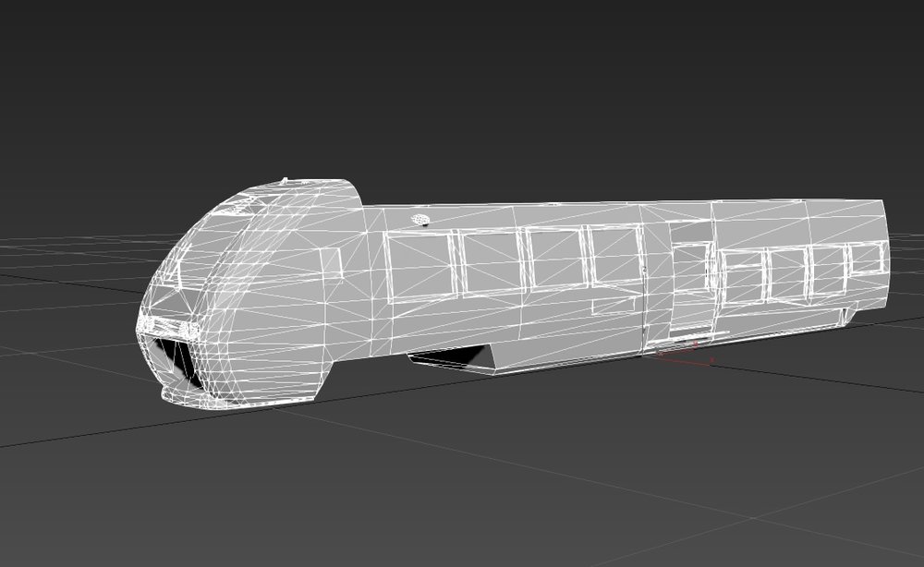The width and height of the screenshot is (924, 567).
Task: Select the round vent on the train roof
Action: (420, 220)
